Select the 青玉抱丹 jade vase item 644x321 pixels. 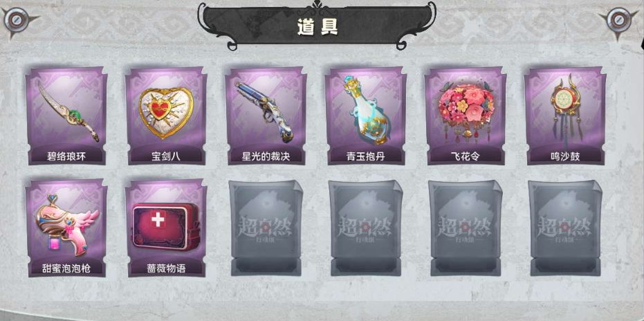pyautogui.click(x=365, y=116)
